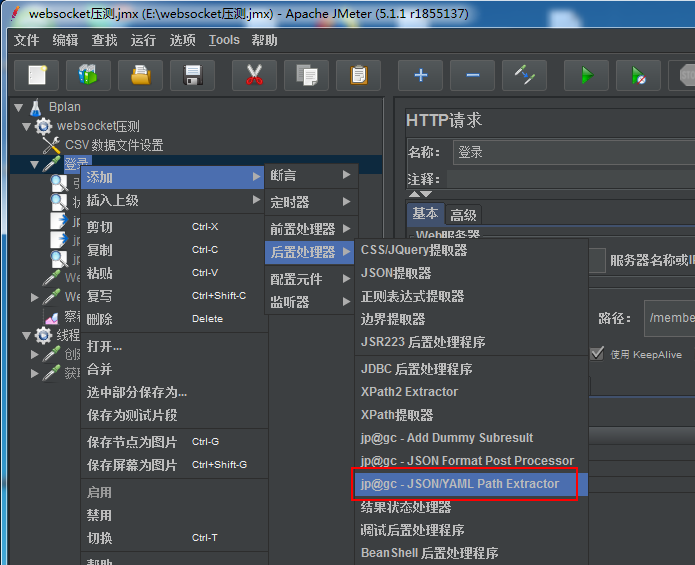The height and width of the screenshot is (565, 695).
Task: Select JSR223 后置处理程序 entry
Action: pyautogui.click(x=472, y=342)
